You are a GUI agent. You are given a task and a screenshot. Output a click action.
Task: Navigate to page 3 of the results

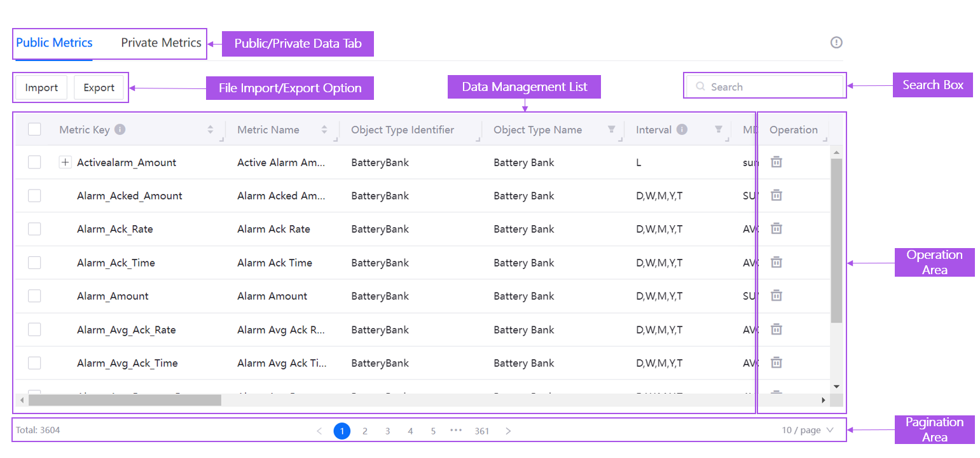pos(387,431)
